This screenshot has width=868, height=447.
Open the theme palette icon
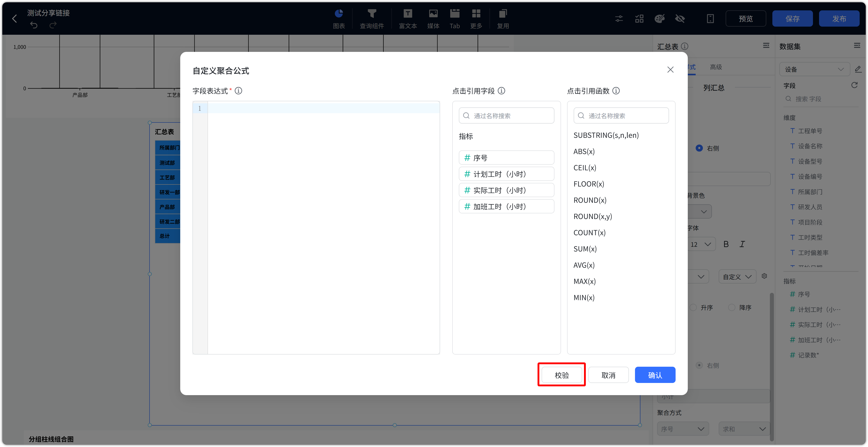point(659,18)
